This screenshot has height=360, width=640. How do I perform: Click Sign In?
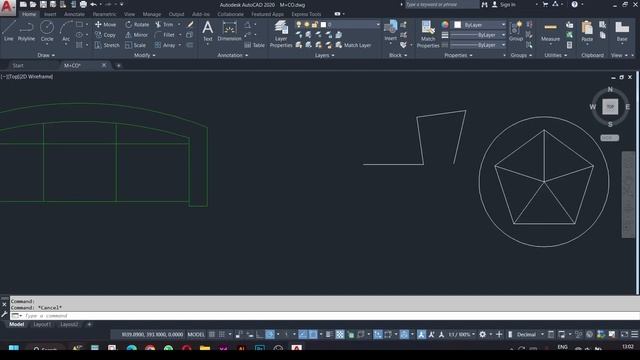[504, 4]
